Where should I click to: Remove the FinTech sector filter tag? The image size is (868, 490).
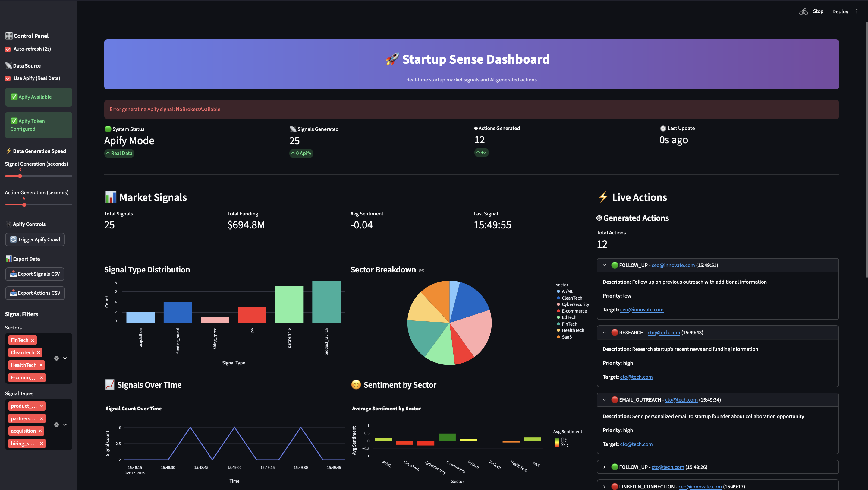[x=32, y=340]
